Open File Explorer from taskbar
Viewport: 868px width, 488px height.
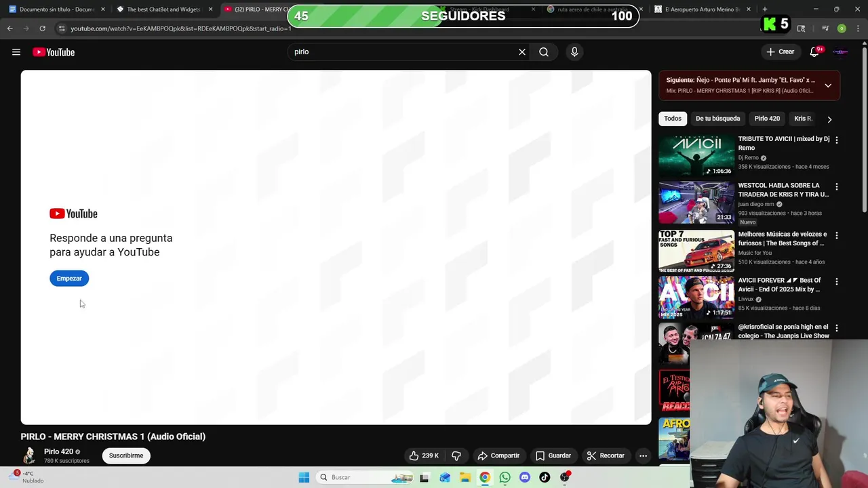[x=465, y=477]
